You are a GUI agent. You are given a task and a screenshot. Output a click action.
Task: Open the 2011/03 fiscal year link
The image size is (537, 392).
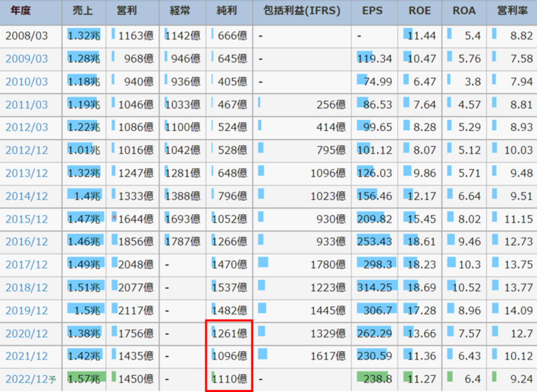click(27, 105)
